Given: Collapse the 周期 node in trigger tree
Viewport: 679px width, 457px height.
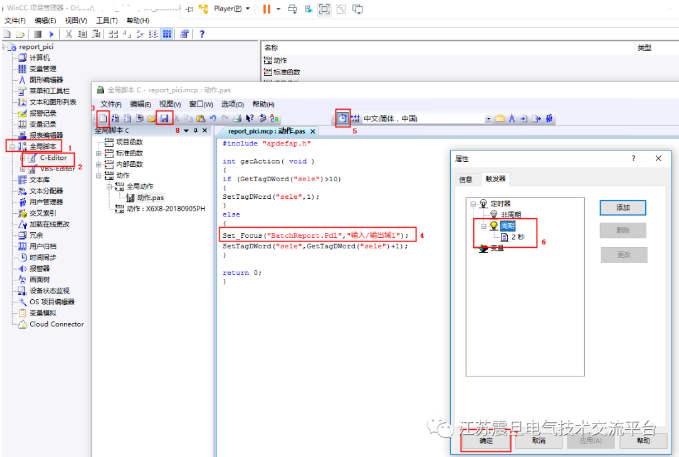Looking at the screenshot, I should coord(484,226).
